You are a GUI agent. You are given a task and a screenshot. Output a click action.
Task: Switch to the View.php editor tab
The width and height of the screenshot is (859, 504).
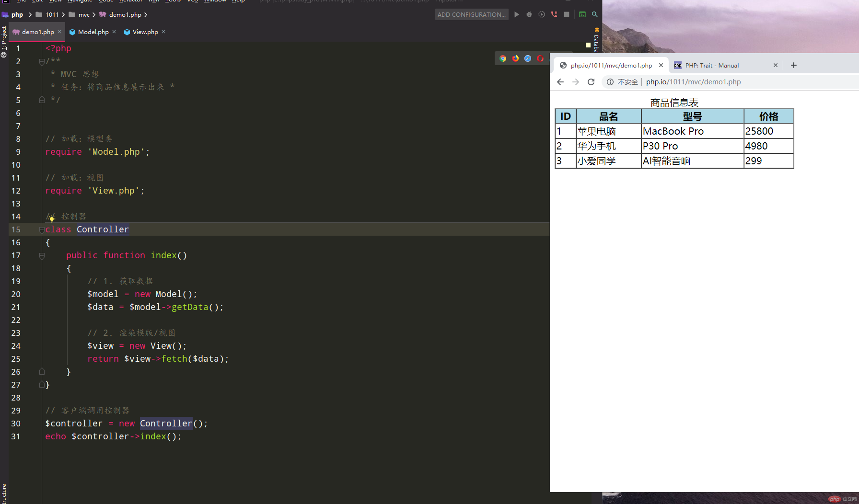(x=145, y=32)
